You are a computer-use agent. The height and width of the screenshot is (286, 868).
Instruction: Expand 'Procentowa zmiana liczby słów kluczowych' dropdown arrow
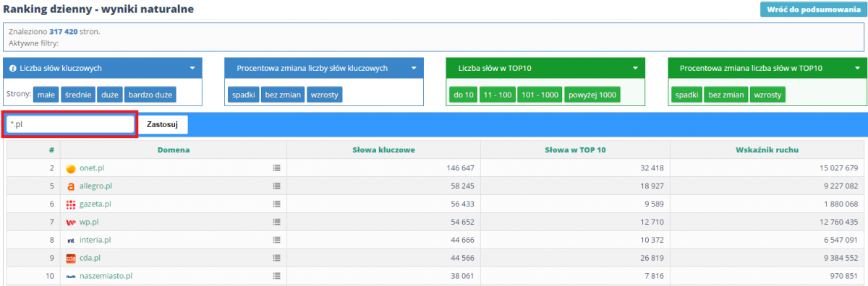click(x=414, y=69)
